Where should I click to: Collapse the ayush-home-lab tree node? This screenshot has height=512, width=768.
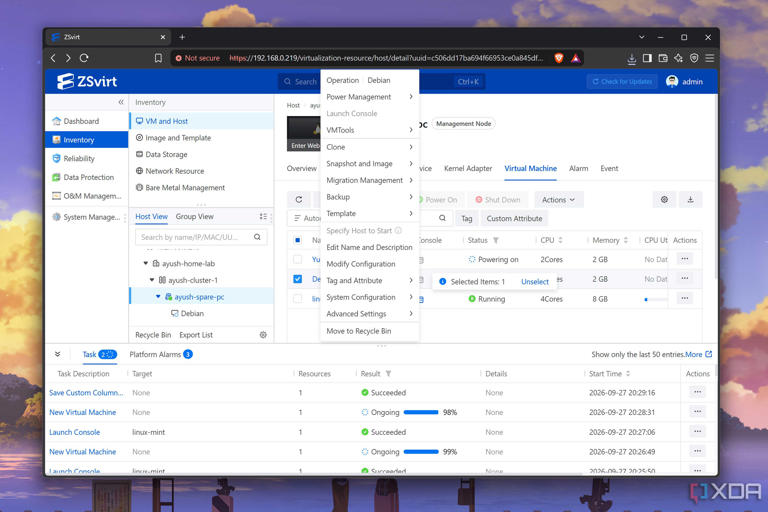(x=145, y=263)
